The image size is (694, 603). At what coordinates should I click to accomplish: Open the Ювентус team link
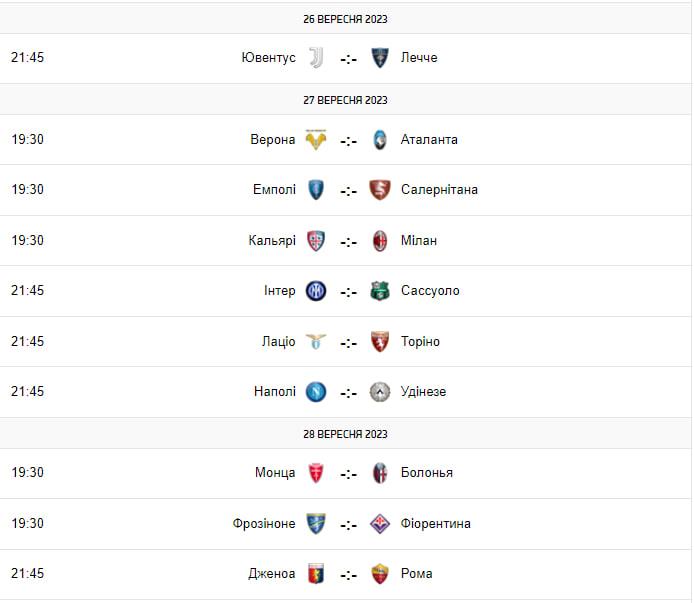[x=268, y=58]
